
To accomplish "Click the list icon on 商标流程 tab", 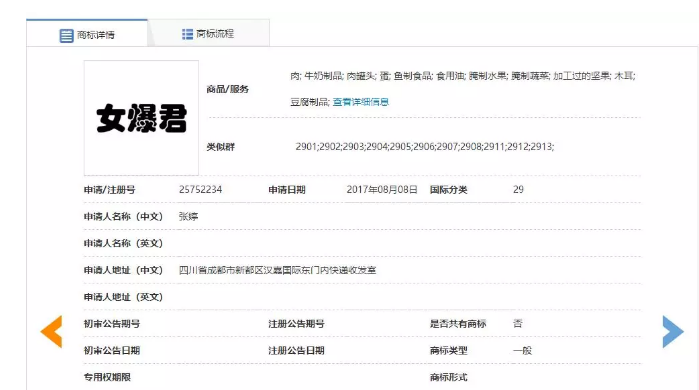I will click(x=187, y=34).
